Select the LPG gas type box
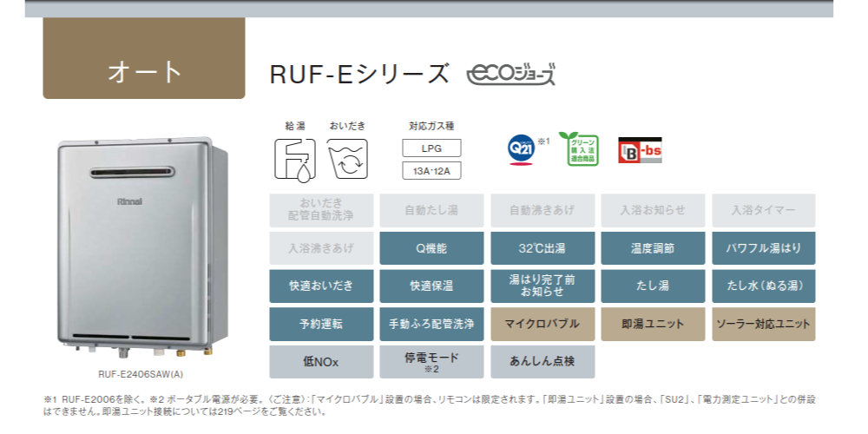This screenshot has width=868, height=434. tap(431, 148)
